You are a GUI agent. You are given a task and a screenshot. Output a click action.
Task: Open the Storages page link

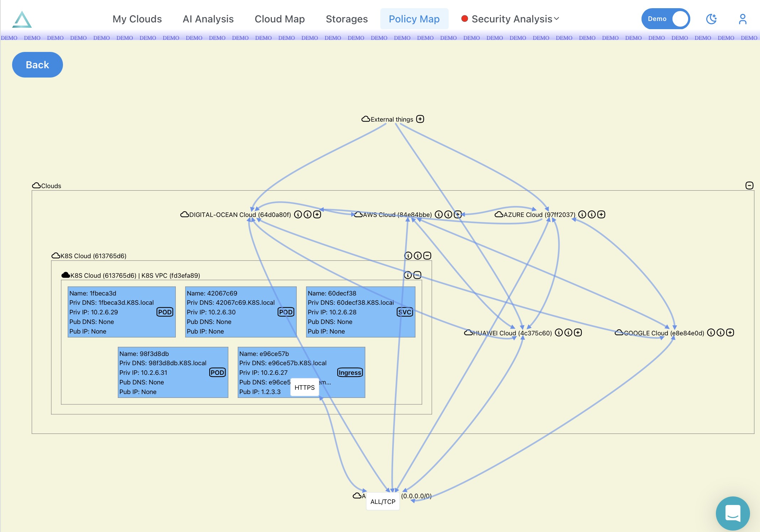tap(347, 19)
